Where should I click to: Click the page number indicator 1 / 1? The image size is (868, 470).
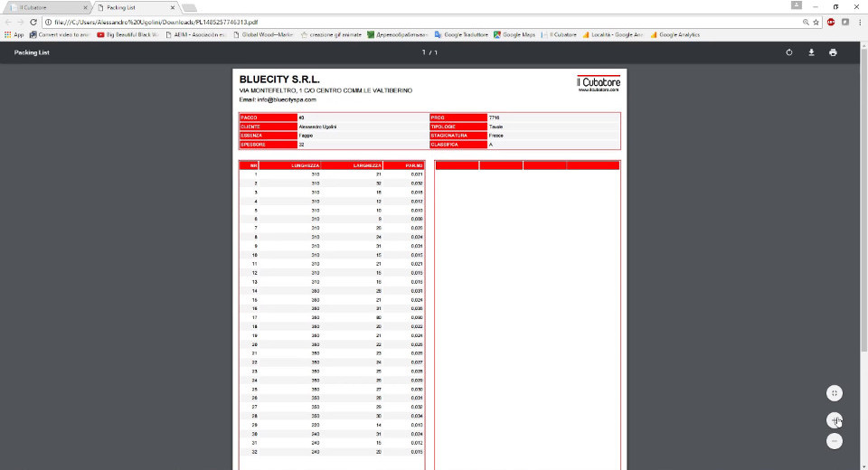[429, 52]
